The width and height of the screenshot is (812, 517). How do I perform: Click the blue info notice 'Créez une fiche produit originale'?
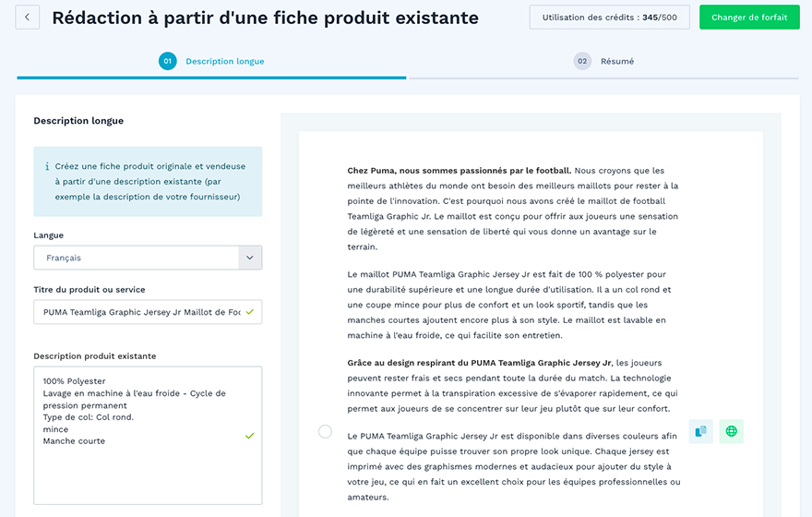[x=148, y=181]
